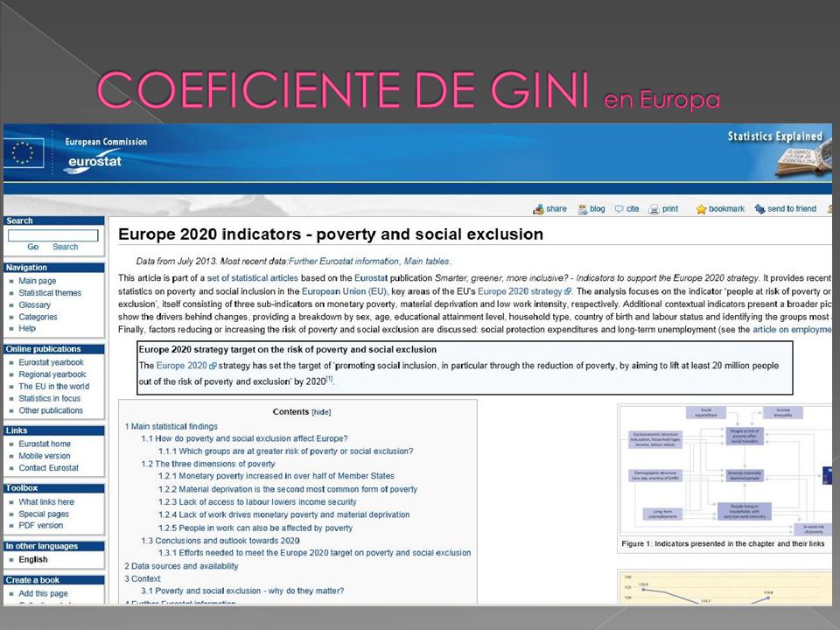Viewport: 840px width, 630px height.
Task: Open the PDF version link in Toolbox
Action: pos(41,526)
